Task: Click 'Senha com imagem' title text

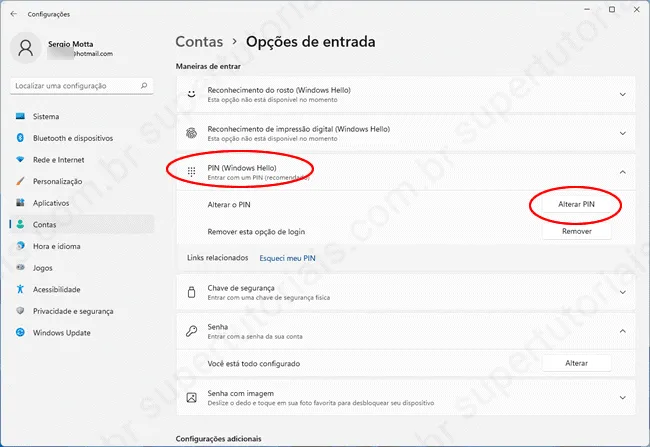Action: point(240,393)
